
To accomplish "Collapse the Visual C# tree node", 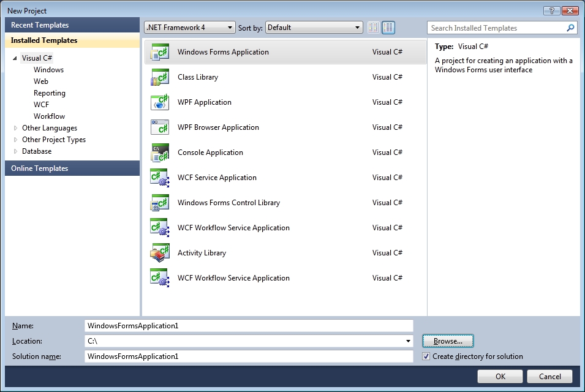I will (x=15, y=58).
